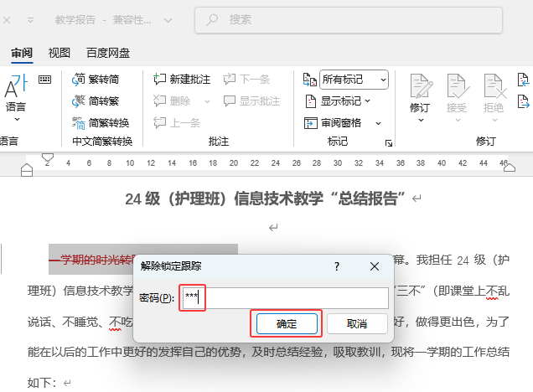The image size is (533, 392).
Task: Go to next comment (下一条)
Action: (246, 80)
